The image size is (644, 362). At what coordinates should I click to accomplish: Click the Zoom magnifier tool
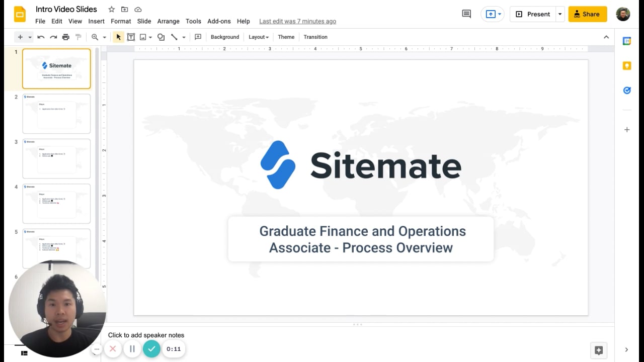coord(95,37)
